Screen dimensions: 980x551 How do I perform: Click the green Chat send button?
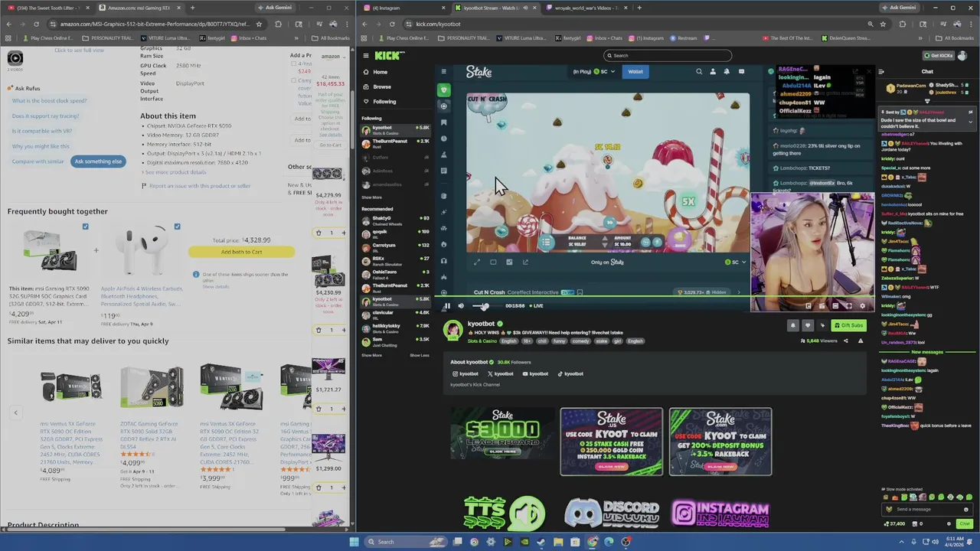pos(964,524)
